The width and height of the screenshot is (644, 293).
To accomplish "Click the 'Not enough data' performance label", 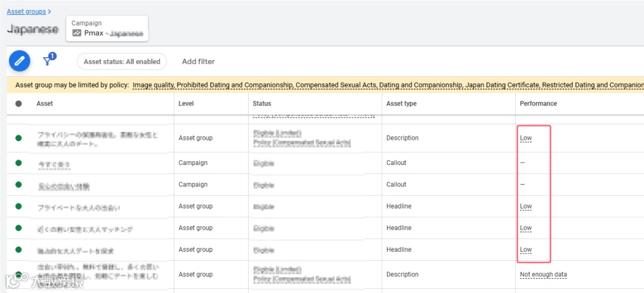I will coord(543,275).
